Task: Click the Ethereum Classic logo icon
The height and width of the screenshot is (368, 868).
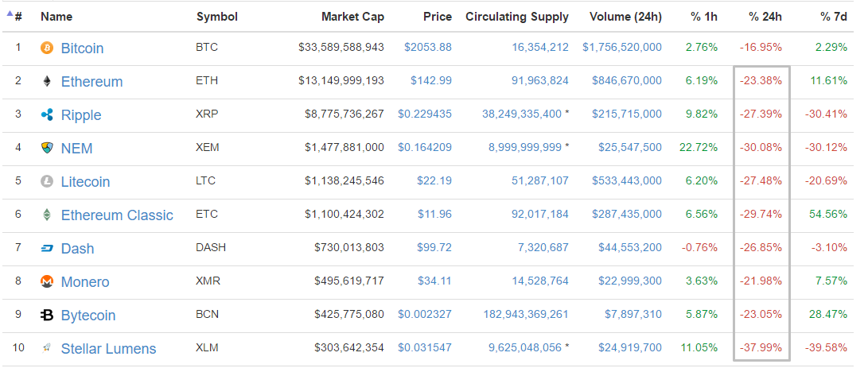Action: click(x=47, y=215)
